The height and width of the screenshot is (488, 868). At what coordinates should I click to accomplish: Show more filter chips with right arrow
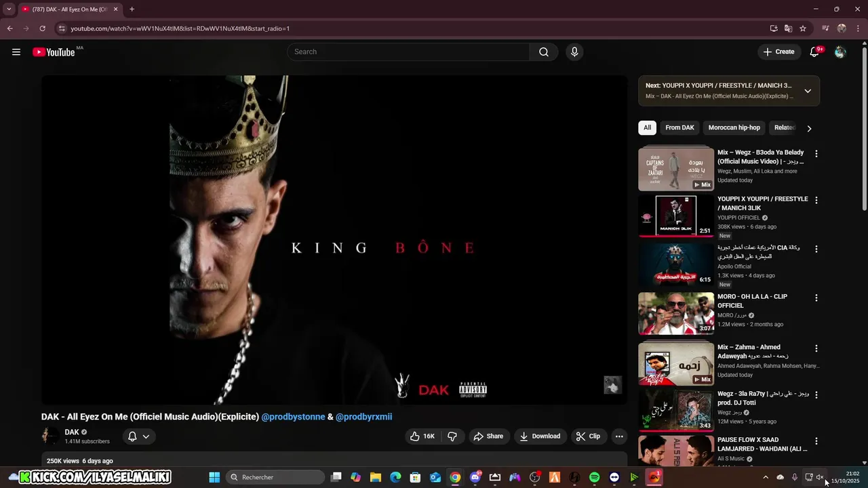(x=809, y=128)
